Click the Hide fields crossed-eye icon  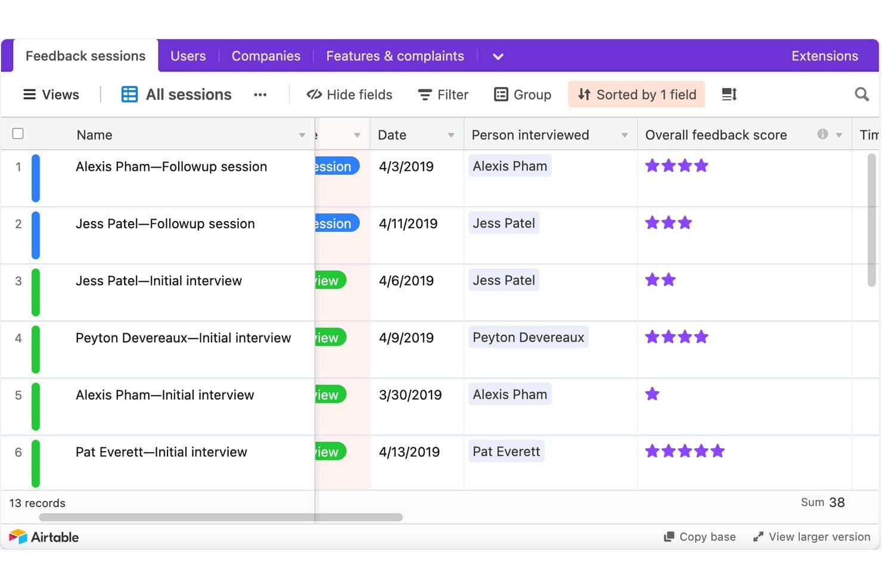[x=314, y=94]
